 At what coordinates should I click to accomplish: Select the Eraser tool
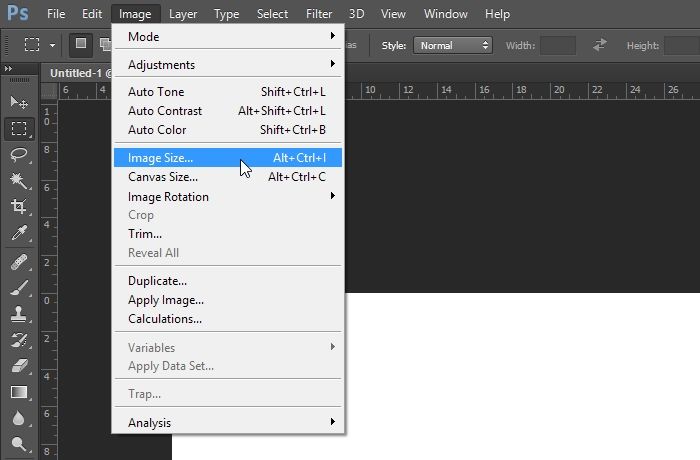tap(19, 366)
